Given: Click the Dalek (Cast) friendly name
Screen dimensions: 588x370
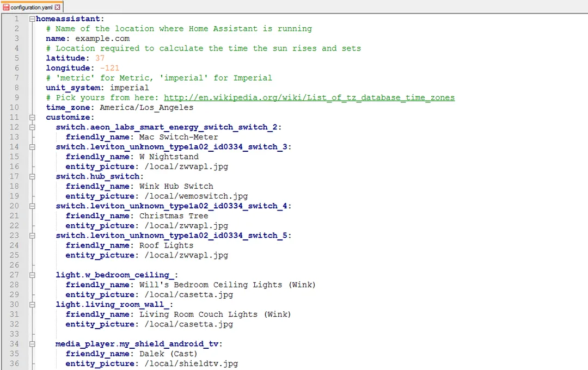Looking at the screenshot, I should (x=168, y=354).
